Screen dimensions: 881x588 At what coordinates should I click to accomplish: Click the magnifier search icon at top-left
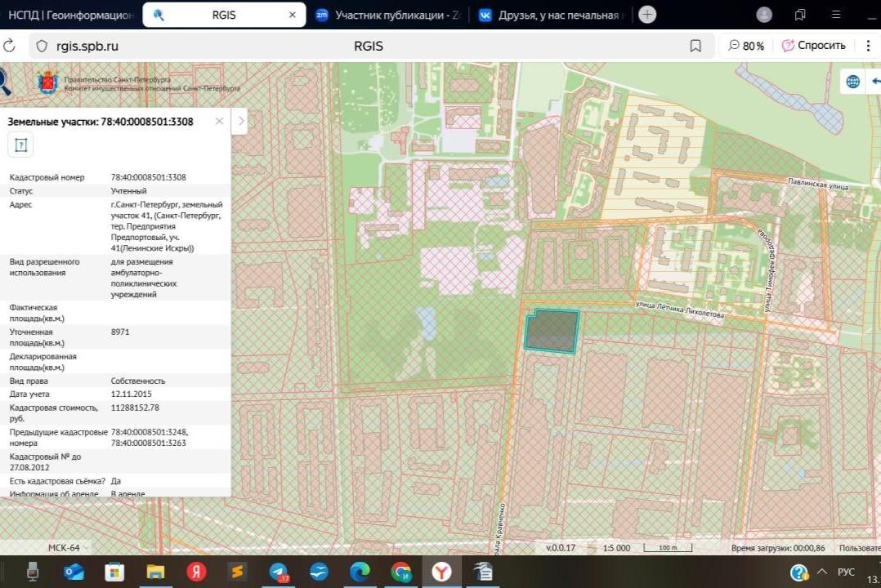[x=4, y=81]
